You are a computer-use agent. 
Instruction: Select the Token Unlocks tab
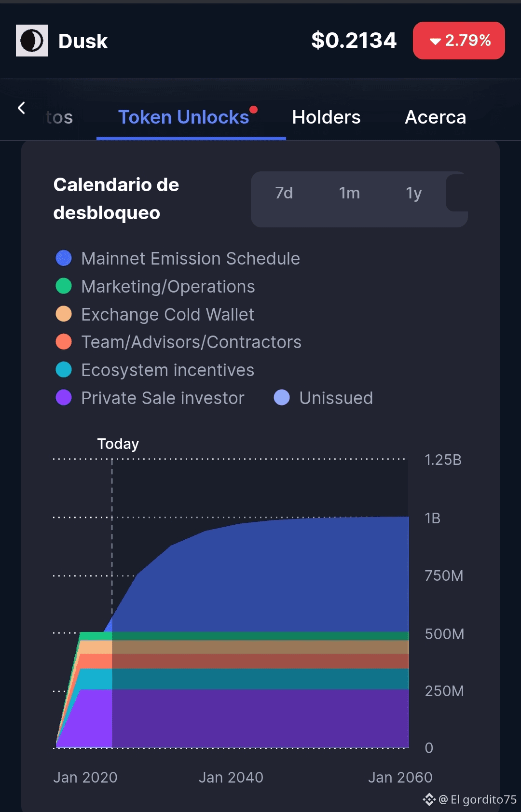click(x=184, y=117)
